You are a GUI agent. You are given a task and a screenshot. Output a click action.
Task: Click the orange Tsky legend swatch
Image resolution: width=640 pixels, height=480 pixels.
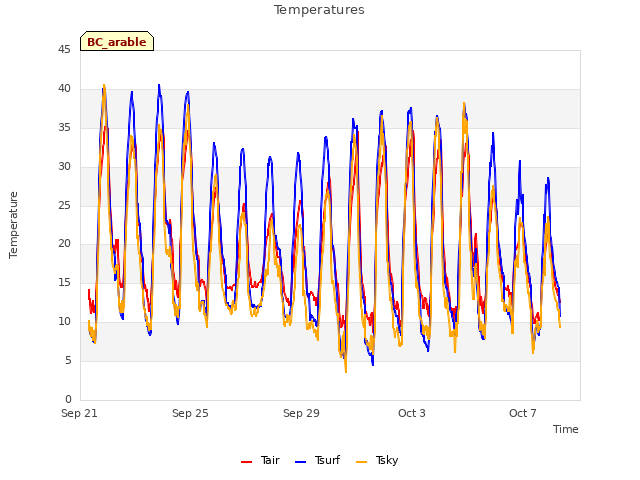(x=361, y=462)
